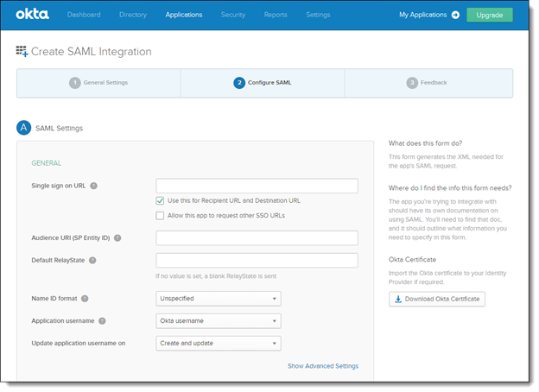Click the 'Okta Certificate' heading
The height and width of the screenshot is (392, 539).
[x=413, y=260]
